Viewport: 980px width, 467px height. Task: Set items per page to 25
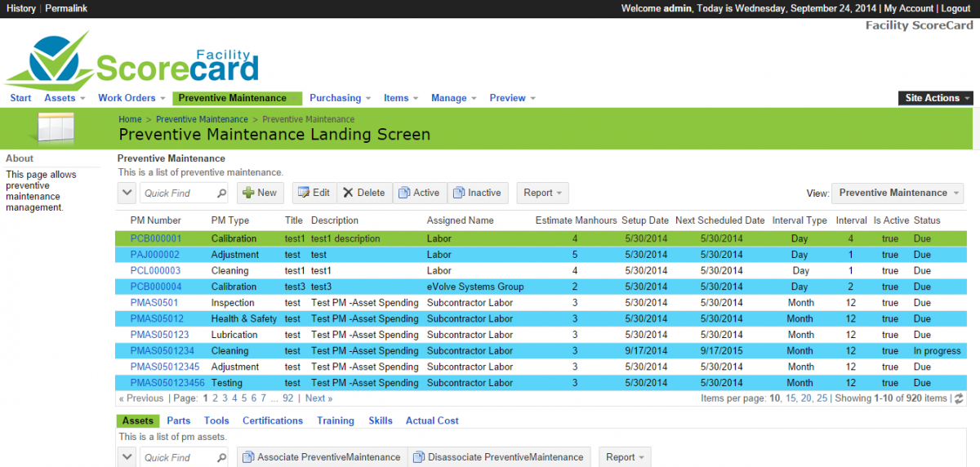click(821, 398)
